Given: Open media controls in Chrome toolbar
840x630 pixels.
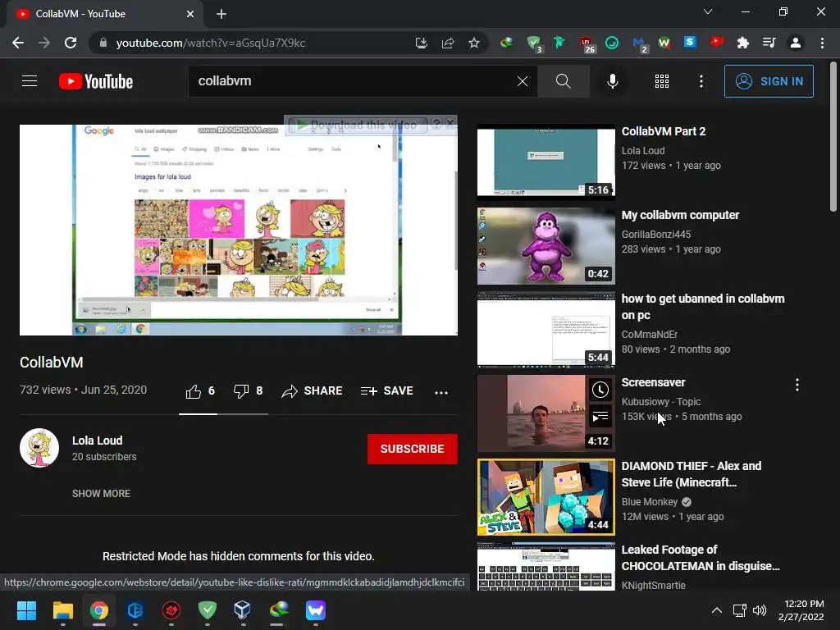Looking at the screenshot, I should (x=769, y=43).
